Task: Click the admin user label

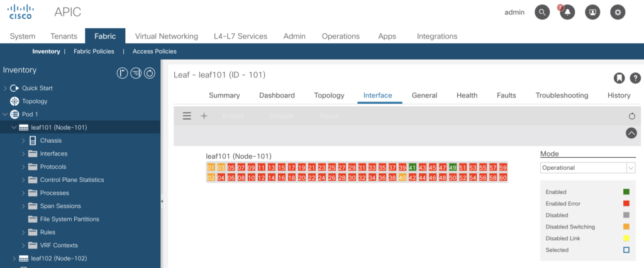Action: (514, 13)
